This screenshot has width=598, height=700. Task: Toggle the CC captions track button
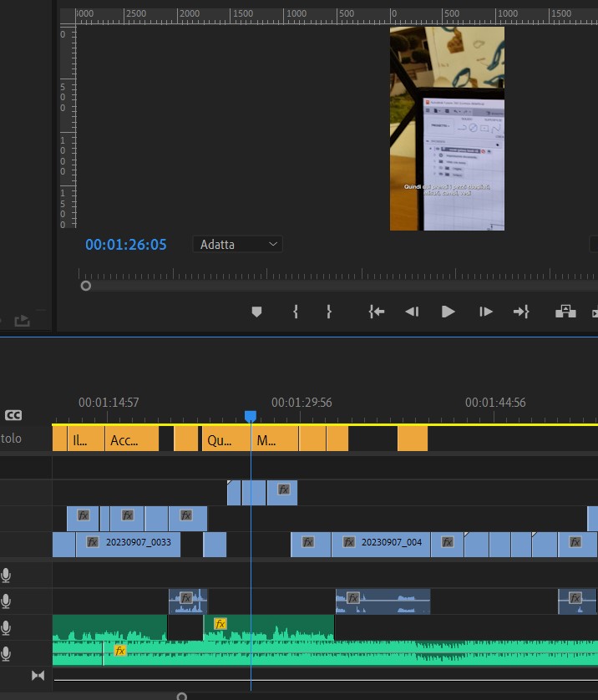click(13, 415)
